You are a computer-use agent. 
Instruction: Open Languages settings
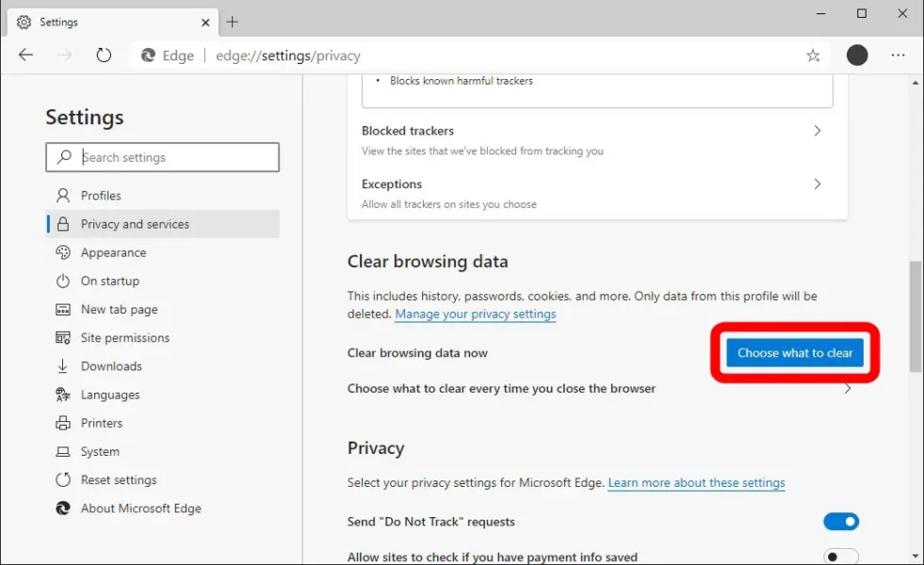coord(163,395)
